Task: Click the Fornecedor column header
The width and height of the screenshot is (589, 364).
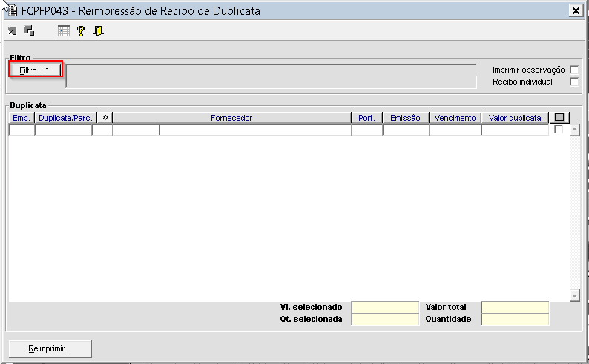Action: 231,118
